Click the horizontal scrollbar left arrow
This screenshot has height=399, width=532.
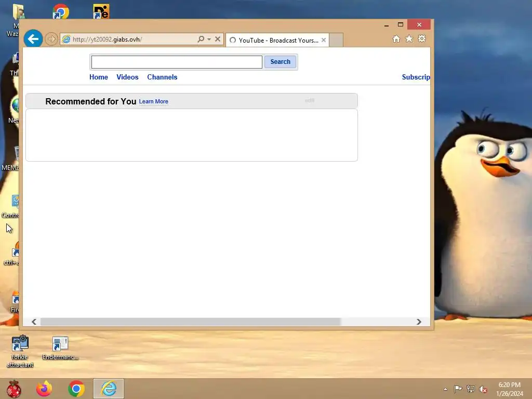34,322
